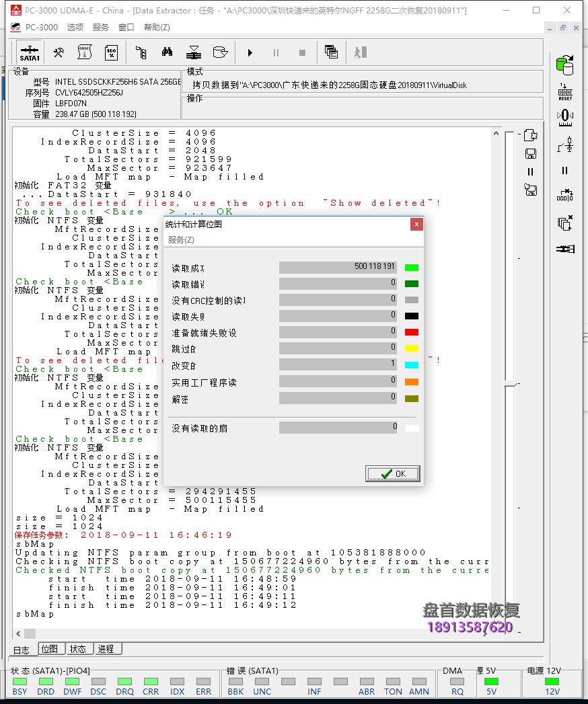Click the green database sync icon on right panel
Screen dimensions: 588x704
tap(566, 65)
